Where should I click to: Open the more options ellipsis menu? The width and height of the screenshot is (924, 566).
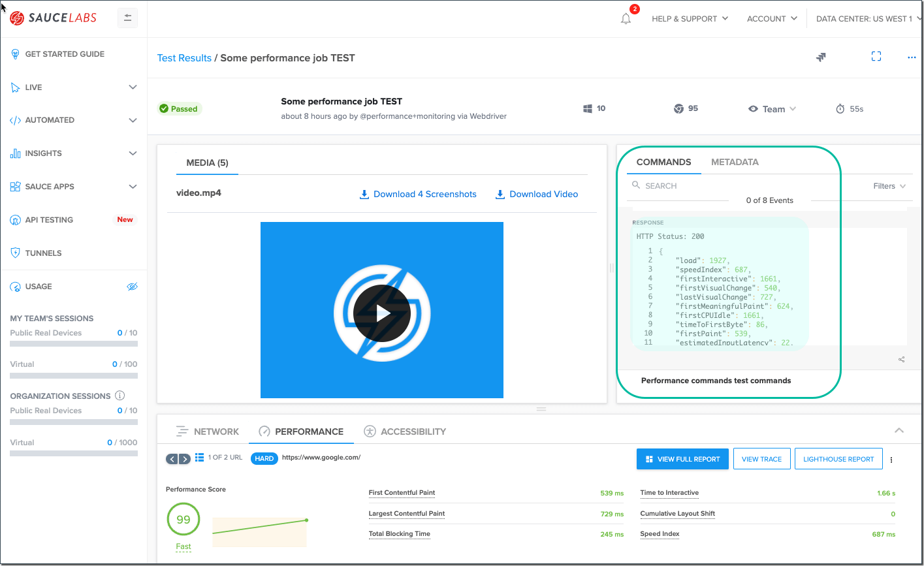tap(912, 57)
